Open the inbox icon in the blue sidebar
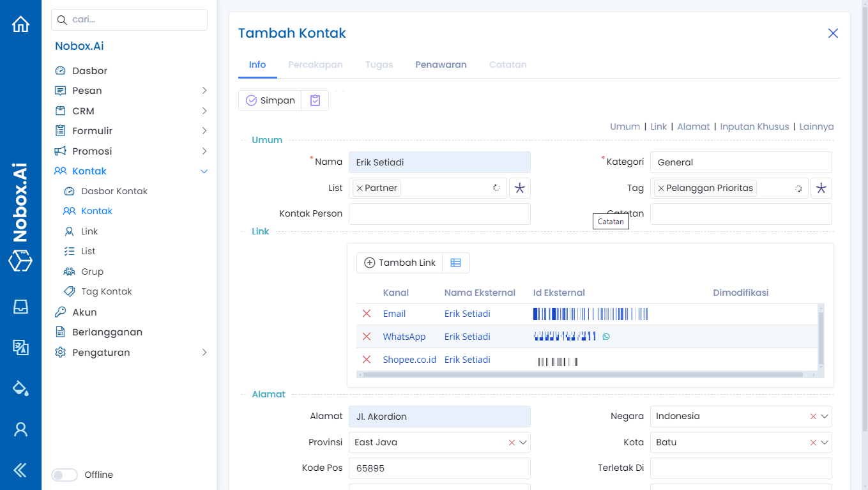Screen dimensions: 868x490 click(21, 307)
